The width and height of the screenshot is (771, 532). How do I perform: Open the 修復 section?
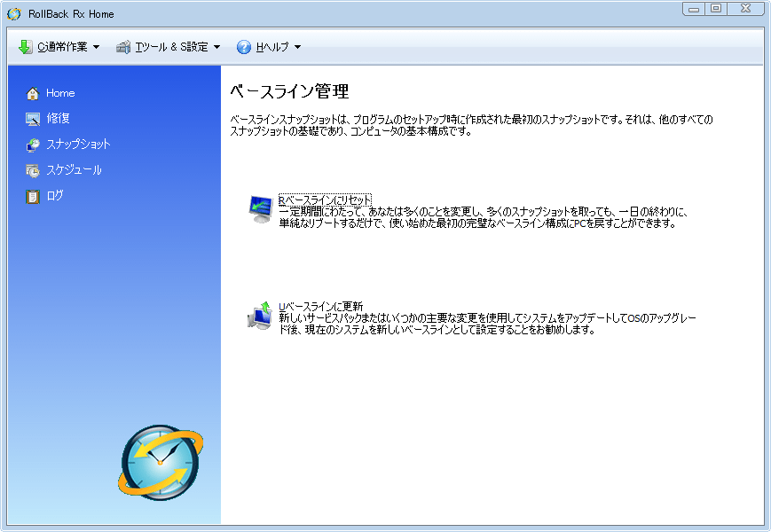[58, 119]
